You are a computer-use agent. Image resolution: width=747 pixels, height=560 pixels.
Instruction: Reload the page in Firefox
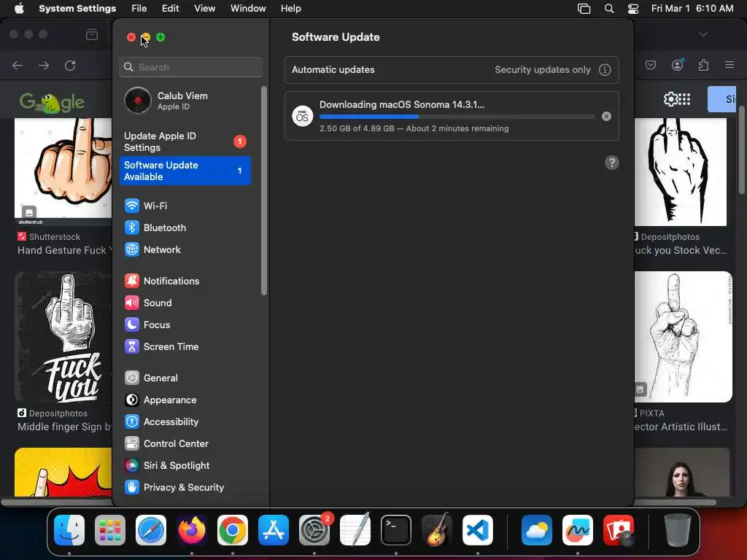coord(70,65)
